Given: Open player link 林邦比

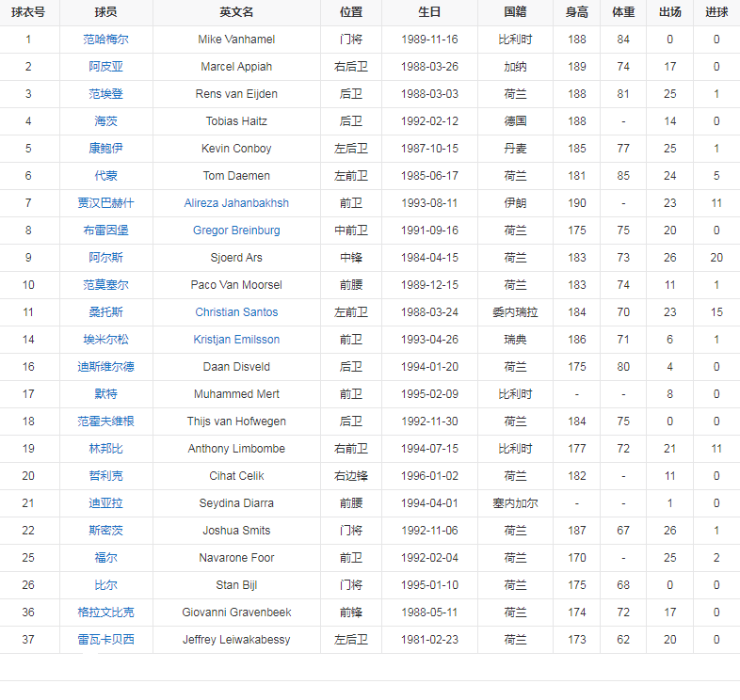Looking at the screenshot, I should [105, 449].
